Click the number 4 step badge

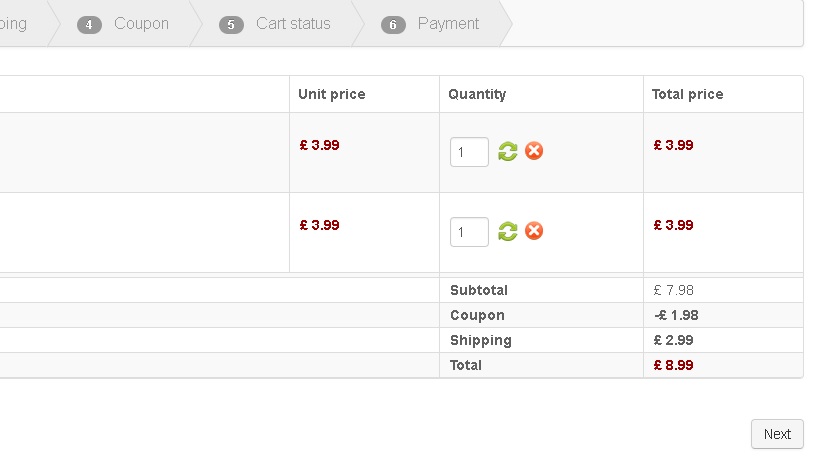(89, 24)
